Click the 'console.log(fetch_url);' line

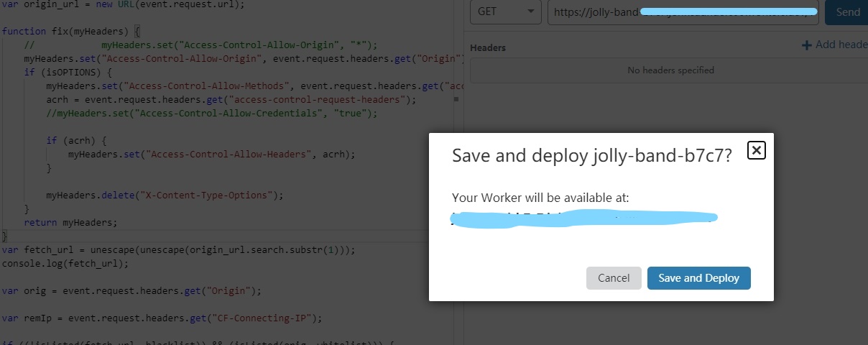point(65,264)
